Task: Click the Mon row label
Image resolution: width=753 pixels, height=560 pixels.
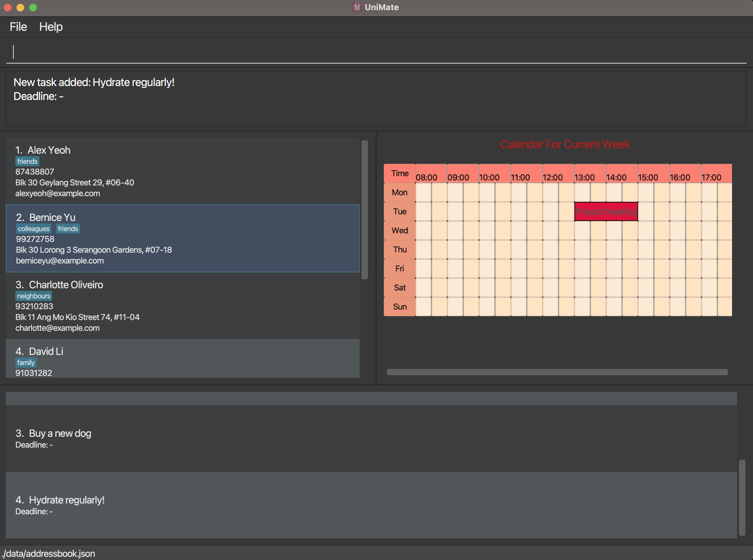Action: [400, 193]
